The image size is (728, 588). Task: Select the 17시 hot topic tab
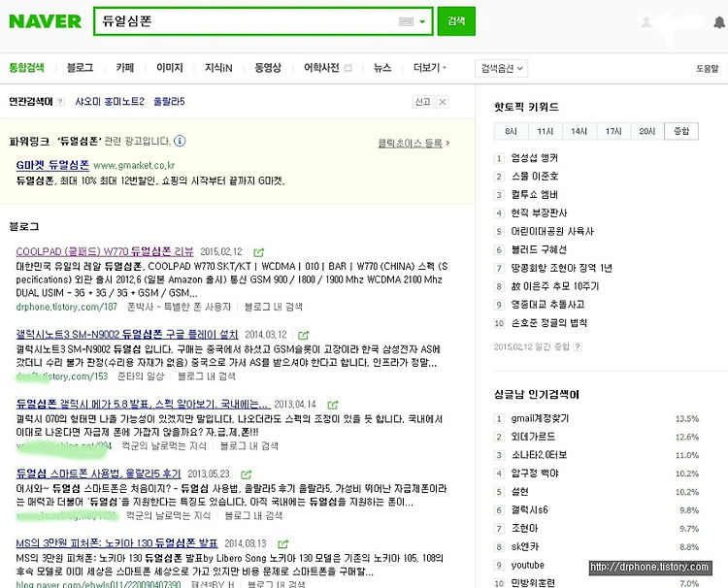(613, 131)
